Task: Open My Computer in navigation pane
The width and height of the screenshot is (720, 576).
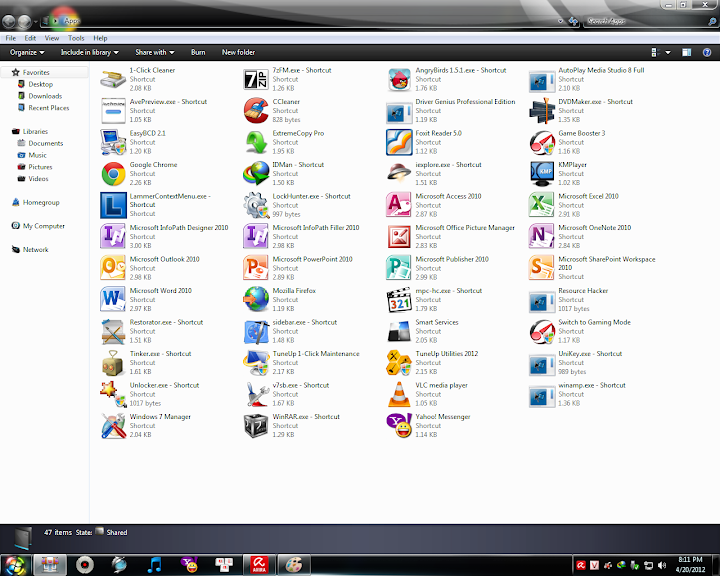Action: pos(44,226)
